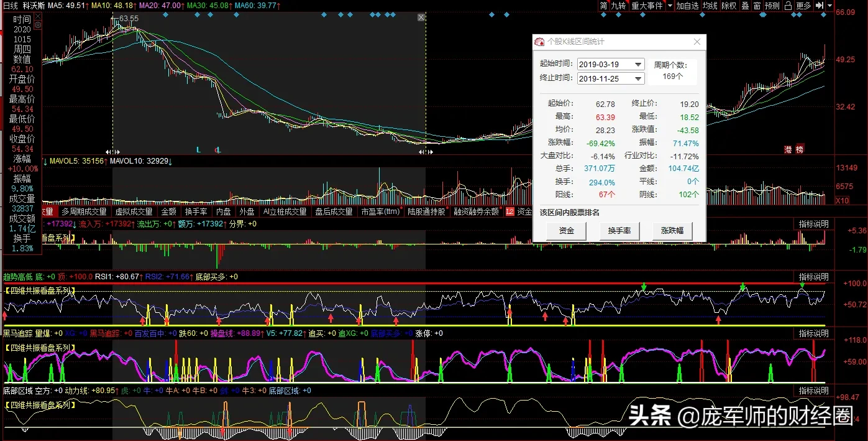This screenshot has width=868, height=441.
Task: Click the RSI1: +80.67 value
Action: [117, 277]
